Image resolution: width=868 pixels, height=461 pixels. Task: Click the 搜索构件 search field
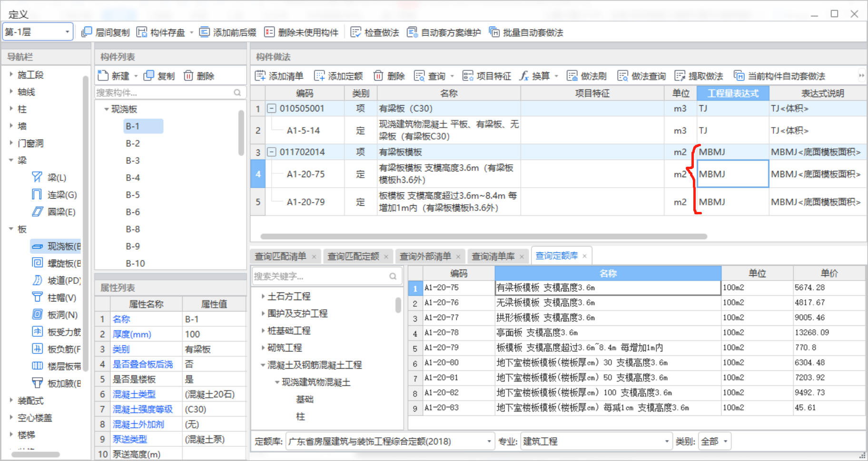[169, 92]
